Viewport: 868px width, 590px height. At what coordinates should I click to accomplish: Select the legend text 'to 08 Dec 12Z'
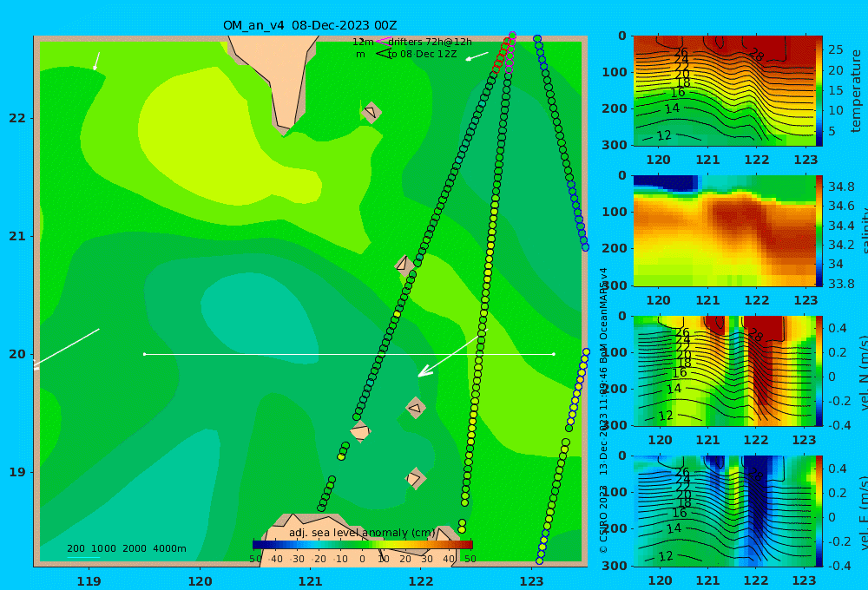(x=423, y=55)
